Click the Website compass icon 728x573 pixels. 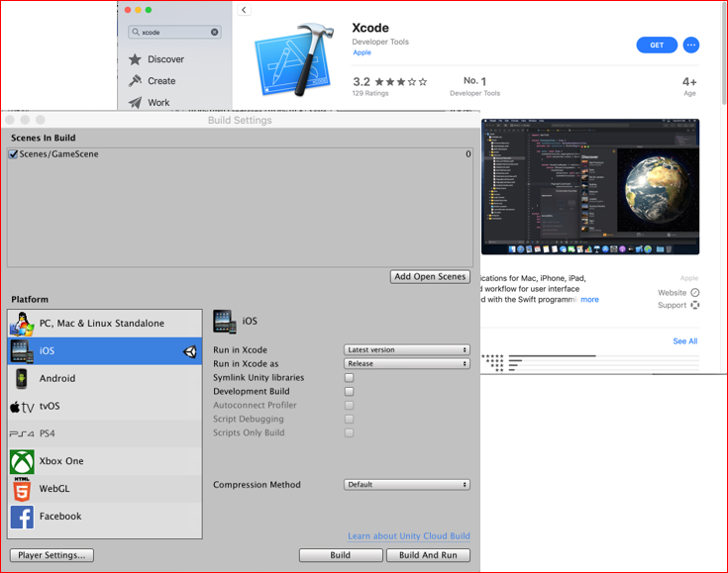[x=695, y=292]
